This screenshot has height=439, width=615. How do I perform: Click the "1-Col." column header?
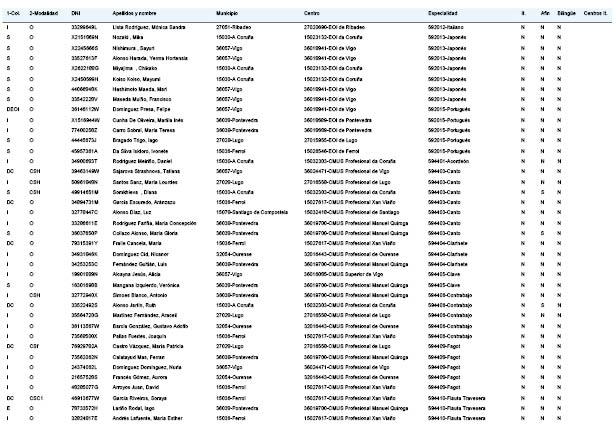coord(13,13)
